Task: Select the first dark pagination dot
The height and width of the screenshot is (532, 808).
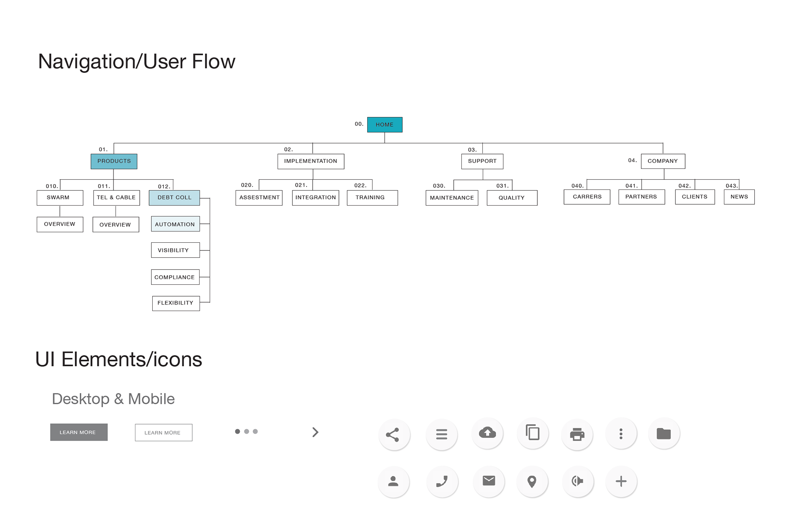Action: (238, 431)
